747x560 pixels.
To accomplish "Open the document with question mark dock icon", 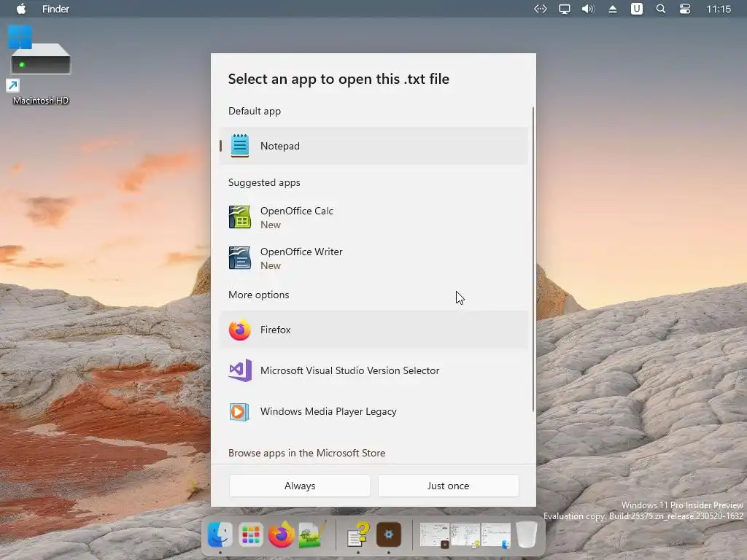I will [358, 534].
